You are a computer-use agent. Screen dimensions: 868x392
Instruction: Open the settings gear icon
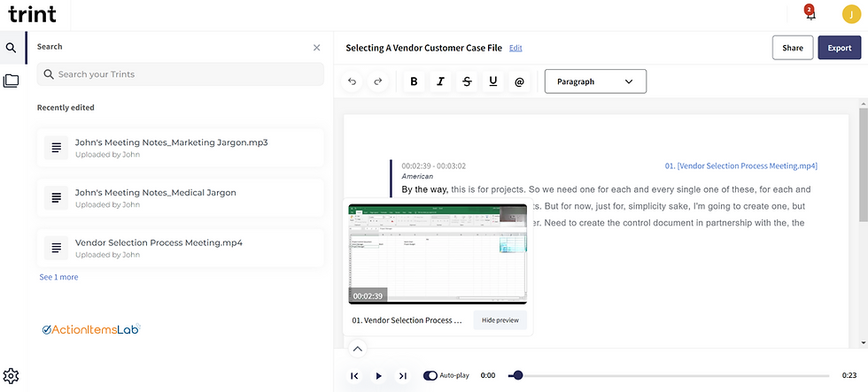point(11,375)
